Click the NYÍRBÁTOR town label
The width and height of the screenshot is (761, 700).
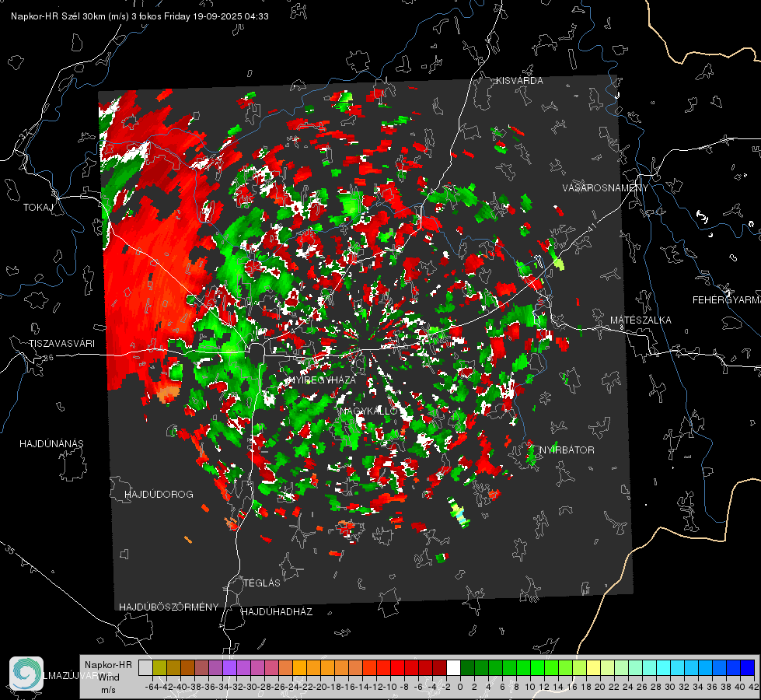567,450
